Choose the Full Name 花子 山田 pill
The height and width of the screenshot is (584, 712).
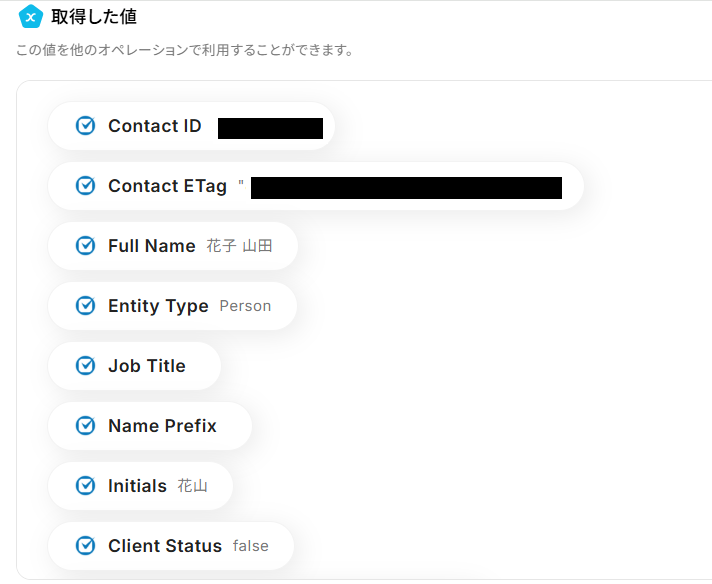pyautogui.click(x=172, y=246)
